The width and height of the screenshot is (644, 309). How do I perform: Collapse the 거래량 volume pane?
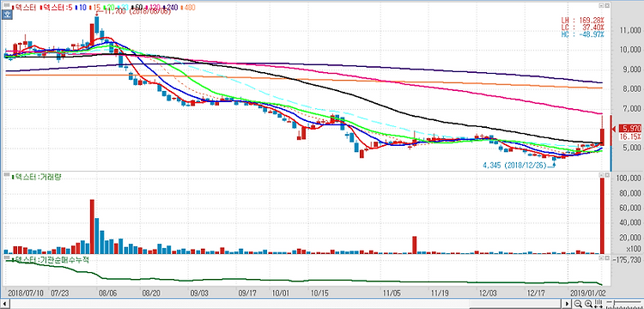601,175
